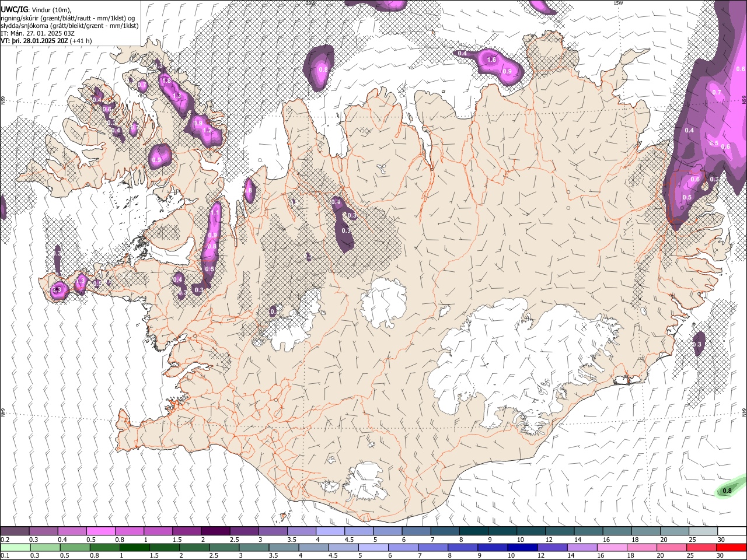Pick the 1 dark green swatch in bottom legend
747x560 pixels.
(134, 547)
